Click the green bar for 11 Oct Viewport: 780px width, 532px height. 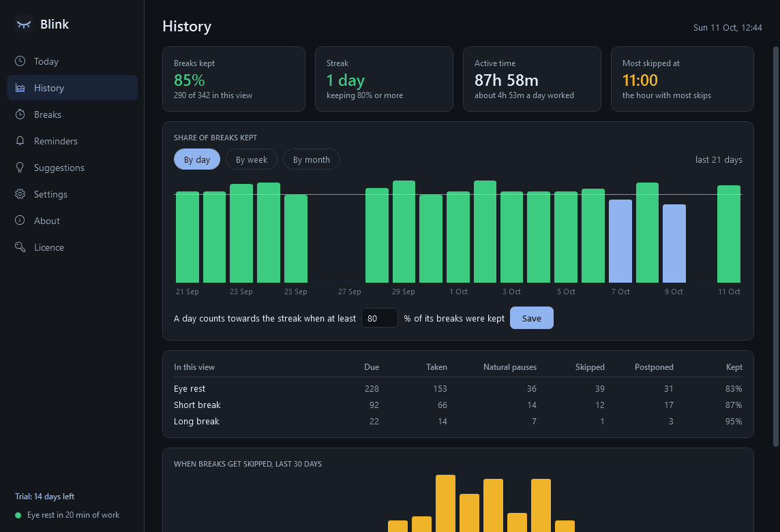tap(729, 234)
